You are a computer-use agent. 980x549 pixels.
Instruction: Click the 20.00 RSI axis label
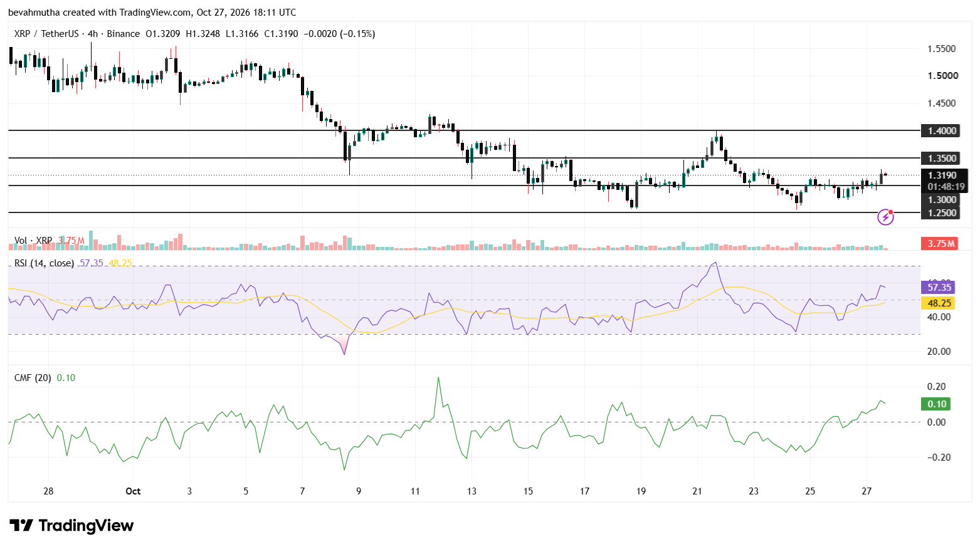click(939, 352)
